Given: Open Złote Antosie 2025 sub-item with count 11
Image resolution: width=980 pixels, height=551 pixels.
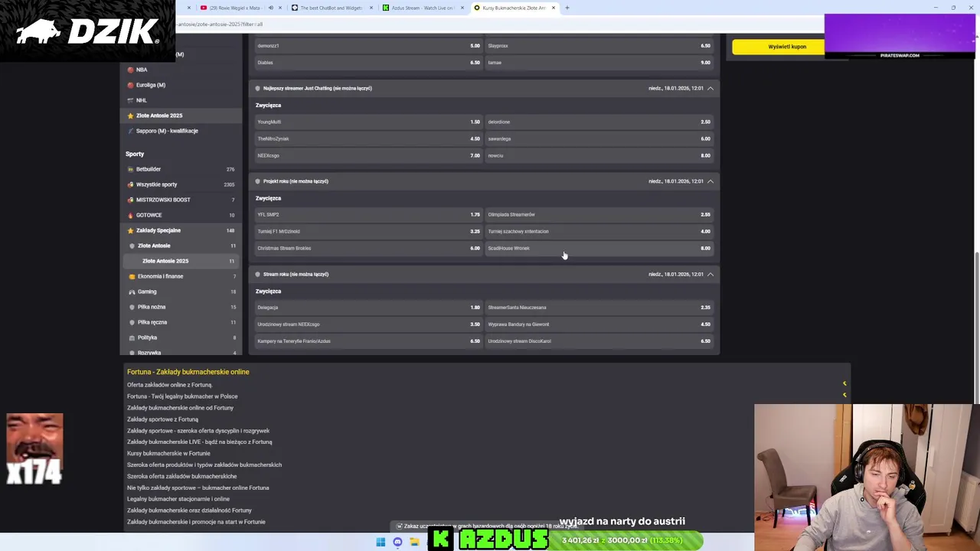Looking at the screenshot, I should click(182, 261).
